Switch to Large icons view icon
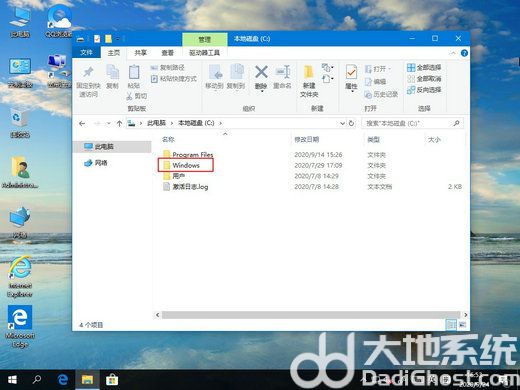 pyautogui.click(x=462, y=324)
